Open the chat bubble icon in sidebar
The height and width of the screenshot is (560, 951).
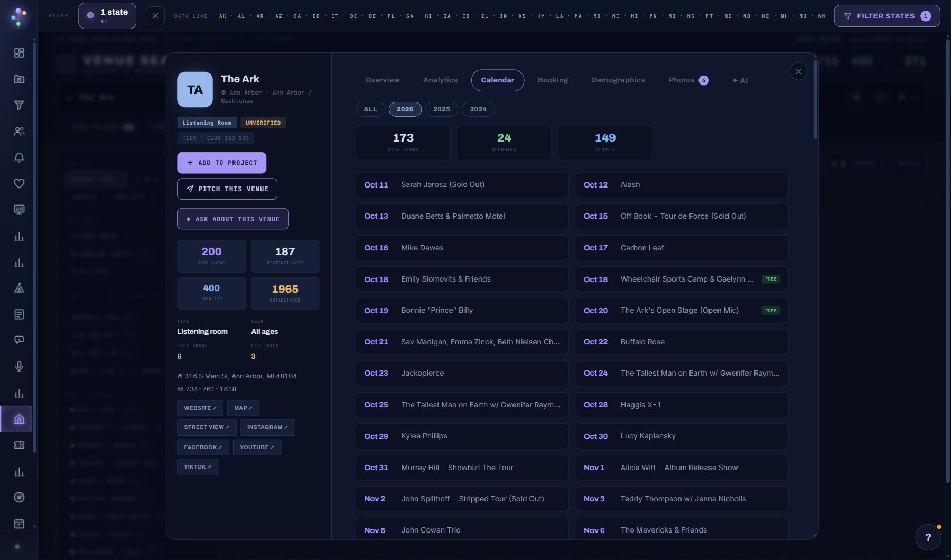[x=19, y=340]
